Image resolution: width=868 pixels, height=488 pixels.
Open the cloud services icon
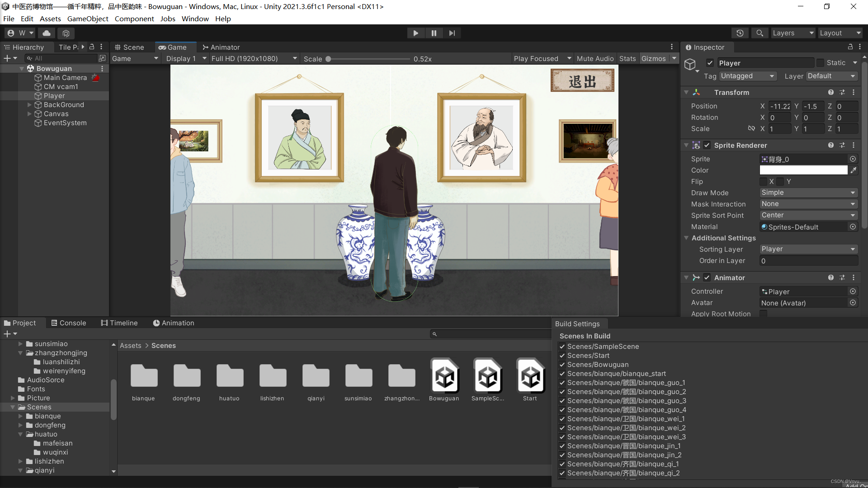[x=47, y=33]
